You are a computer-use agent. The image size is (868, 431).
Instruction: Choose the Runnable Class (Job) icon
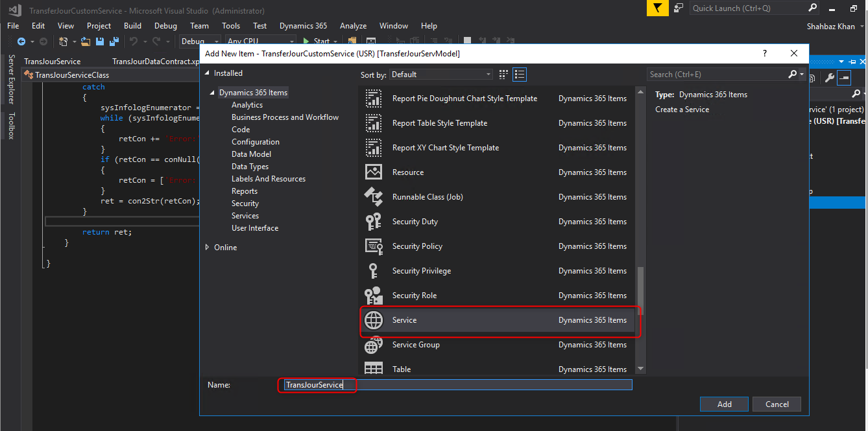(x=374, y=197)
